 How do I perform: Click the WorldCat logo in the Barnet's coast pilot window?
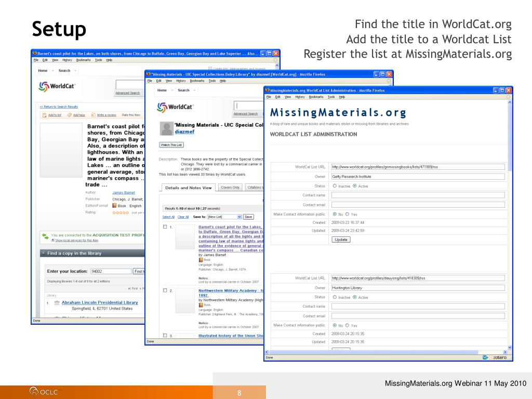pyautogui.click(x=57, y=87)
